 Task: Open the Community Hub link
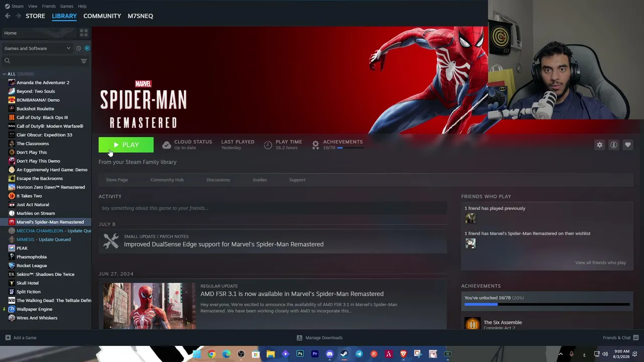tap(167, 180)
